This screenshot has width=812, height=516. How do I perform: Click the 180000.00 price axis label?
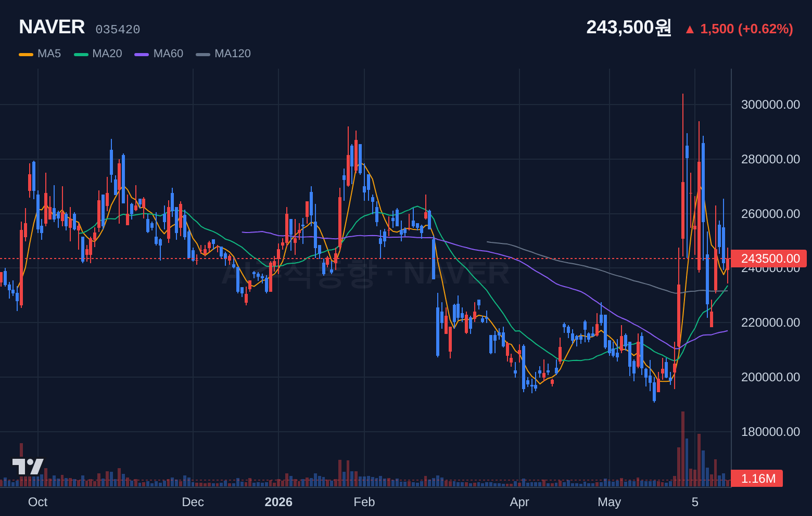pyautogui.click(x=770, y=432)
